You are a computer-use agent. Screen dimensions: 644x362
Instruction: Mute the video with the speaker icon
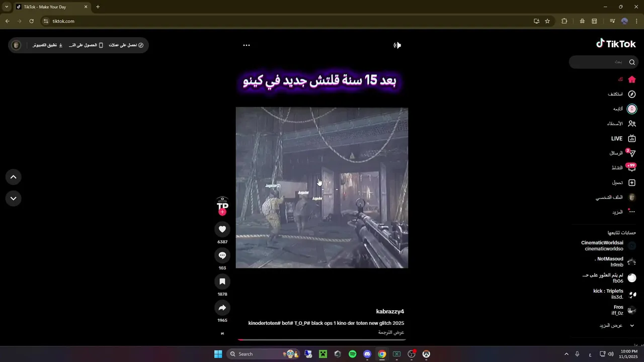pyautogui.click(x=397, y=45)
